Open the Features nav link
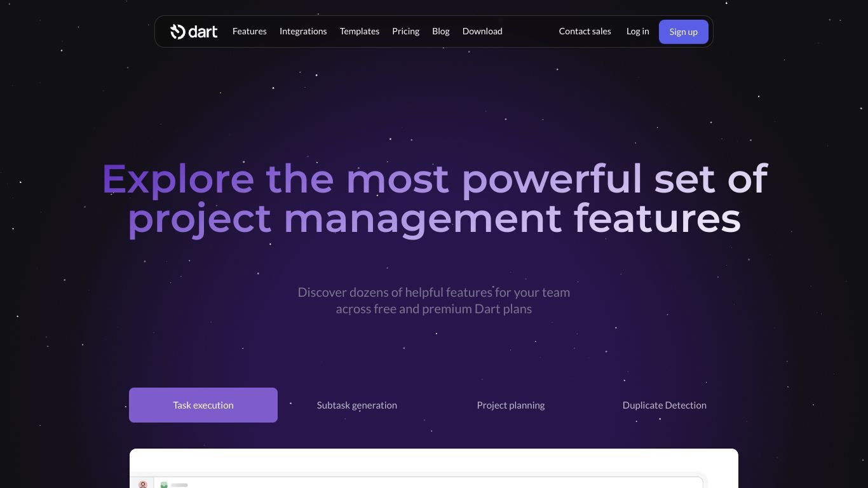This screenshot has height=488, width=868. pyautogui.click(x=249, y=31)
